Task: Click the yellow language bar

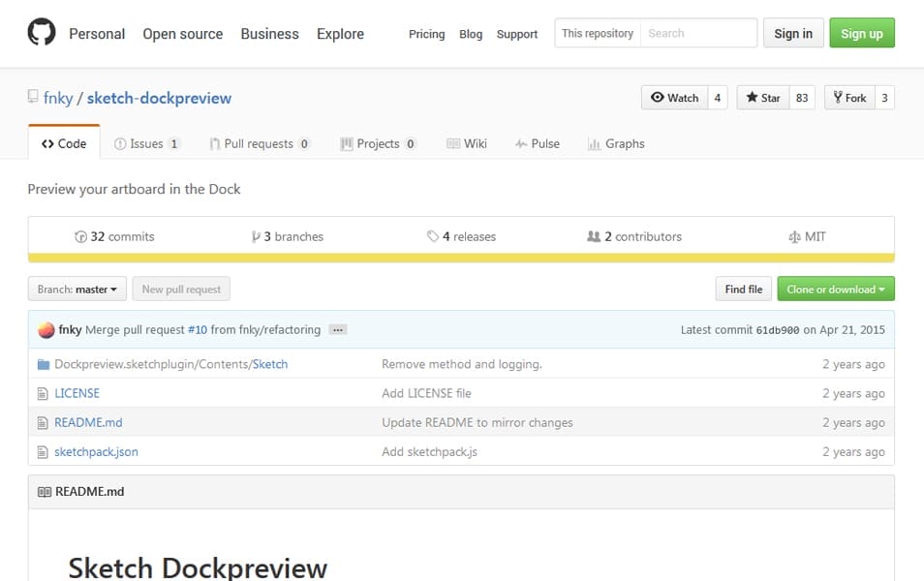Action: click(461, 259)
